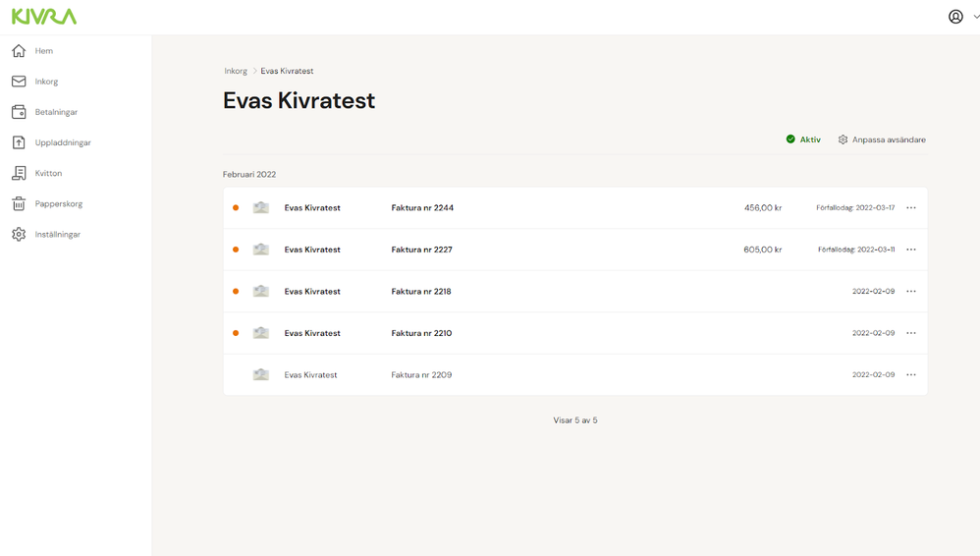Click the Visar 5 av 5 text
The image size is (980, 556).
(575, 420)
